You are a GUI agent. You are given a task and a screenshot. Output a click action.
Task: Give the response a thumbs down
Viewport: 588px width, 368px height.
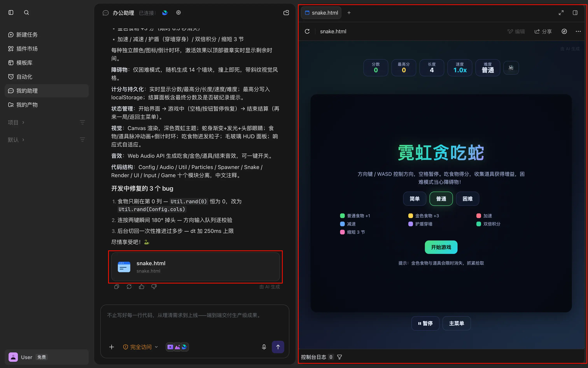coord(154,287)
